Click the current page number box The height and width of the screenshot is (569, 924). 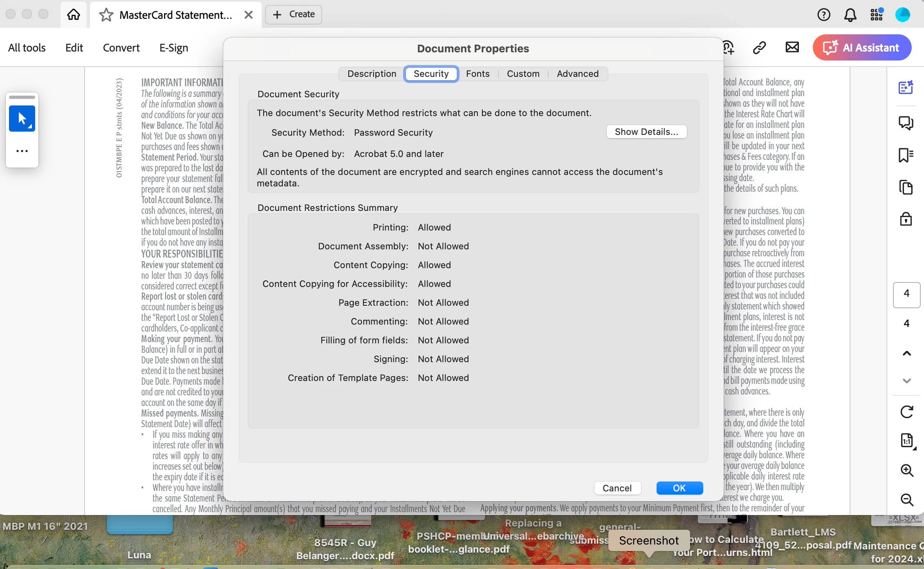click(906, 294)
